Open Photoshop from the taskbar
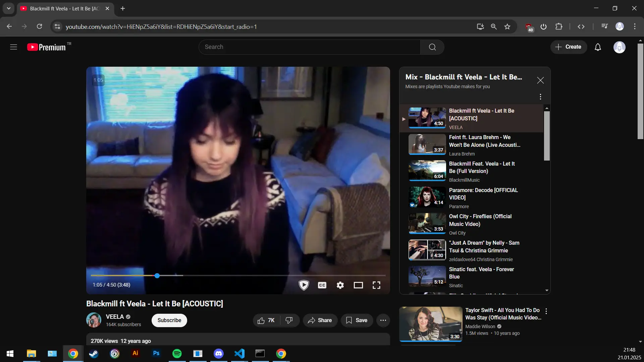644x362 pixels. pyautogui.click(x=156, y=354)
